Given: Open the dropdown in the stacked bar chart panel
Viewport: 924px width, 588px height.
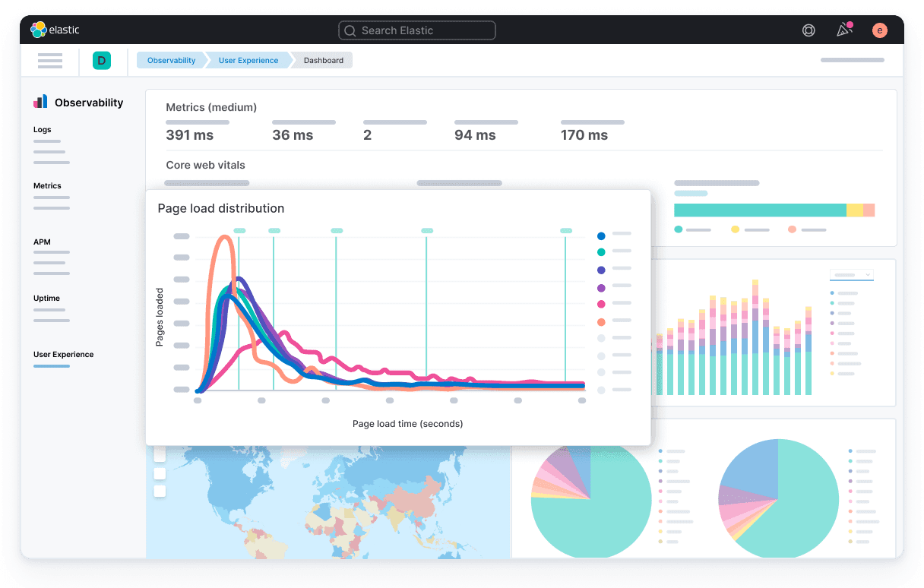Looking at the screenshot, I should 851,274.
